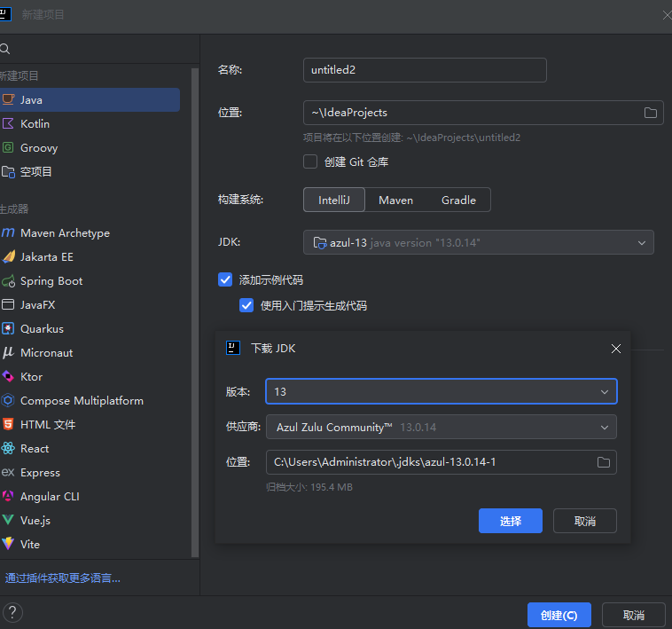Open help with question mark icon
672x629 pixels.
coord(12,612)
